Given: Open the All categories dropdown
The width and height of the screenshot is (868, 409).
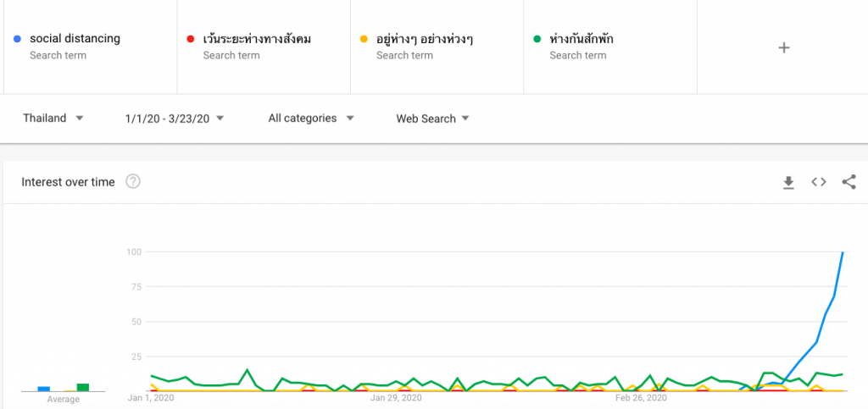Looking at the screenshot, I should click(311, 119).
